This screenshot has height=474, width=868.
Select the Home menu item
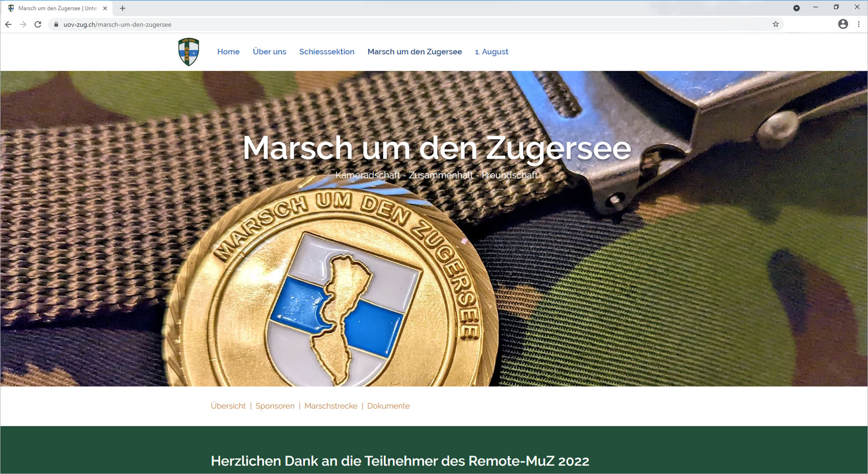click(x=228, y=52)
